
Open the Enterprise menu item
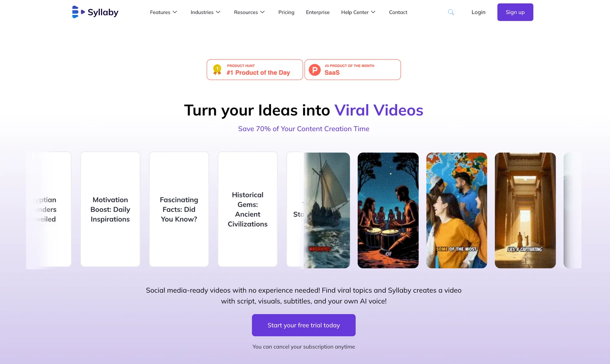318,12
